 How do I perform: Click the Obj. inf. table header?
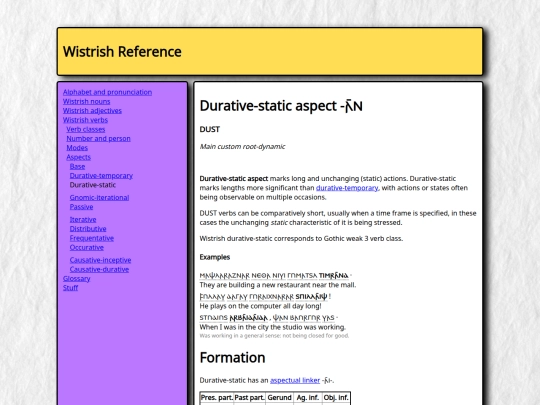(336, 398)
